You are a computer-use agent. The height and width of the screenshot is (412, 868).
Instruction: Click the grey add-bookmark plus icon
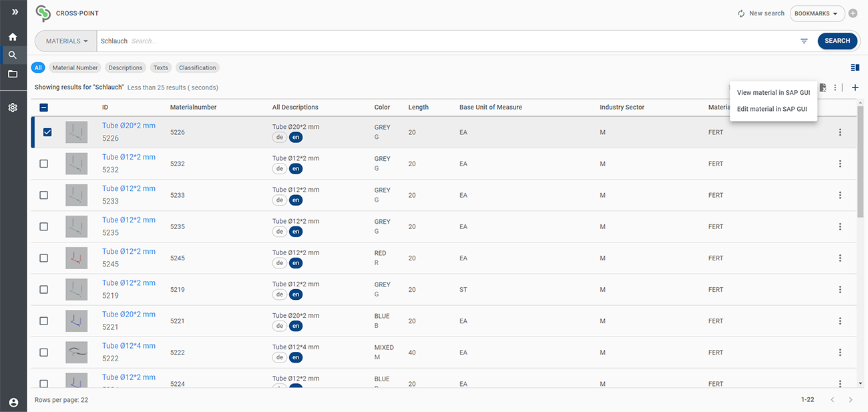[853, 13]
